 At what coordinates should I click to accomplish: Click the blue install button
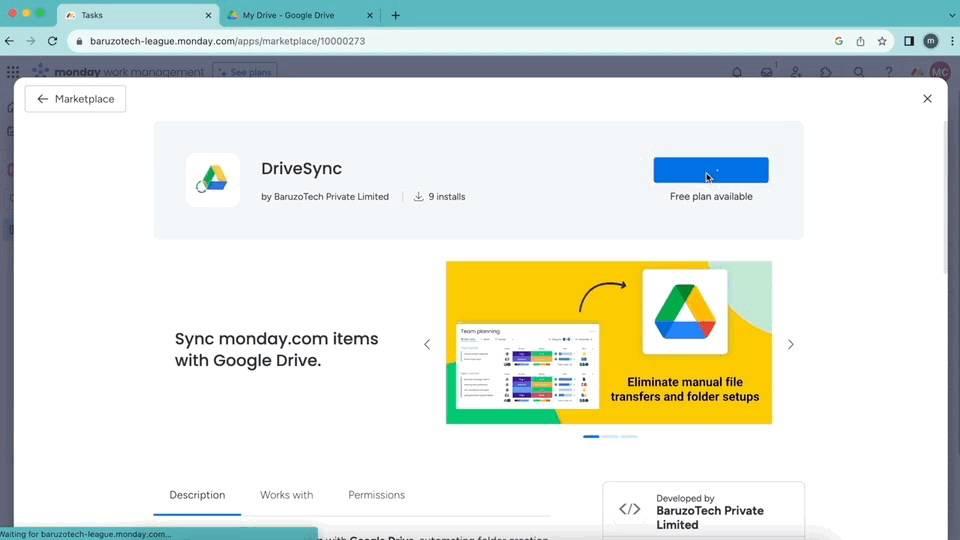tap(711, 170)
